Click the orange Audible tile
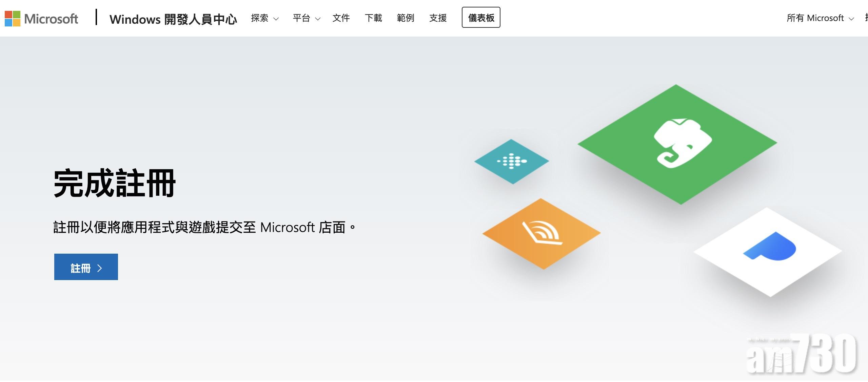The image size is (868, 382). pyautogui.click(x=541, y=234)
